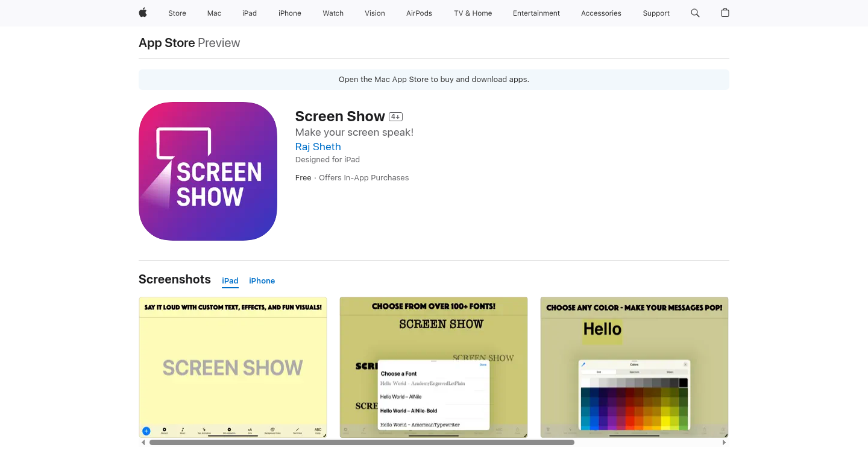Open the Store menu
This screenshot has height=459, width=868.
click(177, 13)
